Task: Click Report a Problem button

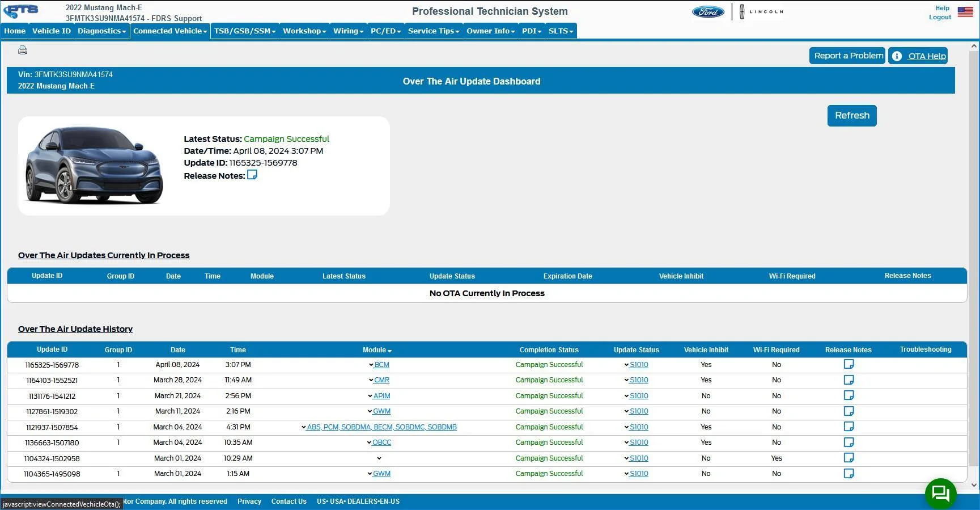Action: point(847,56)
